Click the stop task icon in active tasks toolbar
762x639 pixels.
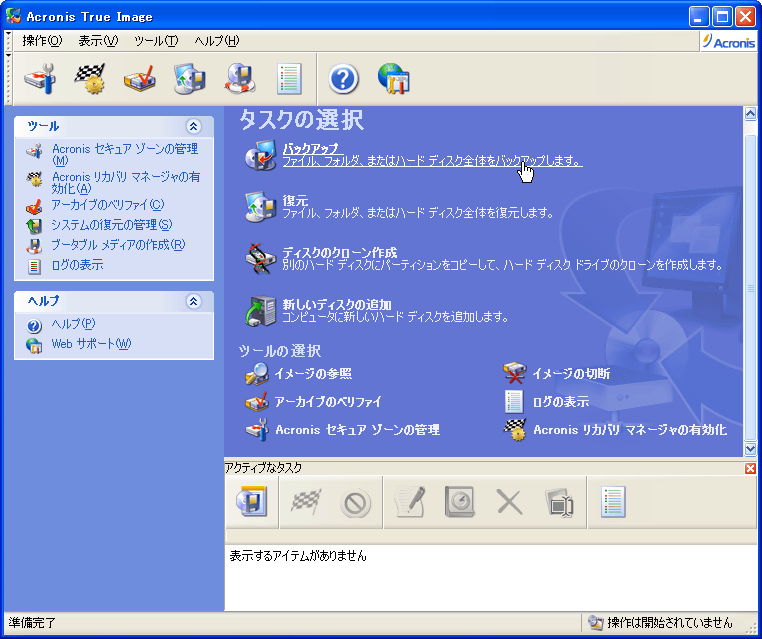355,502
